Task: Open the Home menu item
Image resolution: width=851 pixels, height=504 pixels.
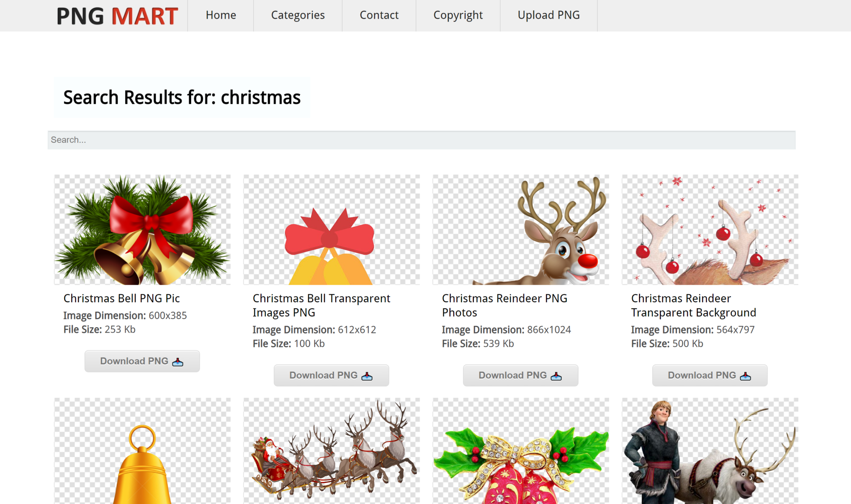Action: coord(221,15)
